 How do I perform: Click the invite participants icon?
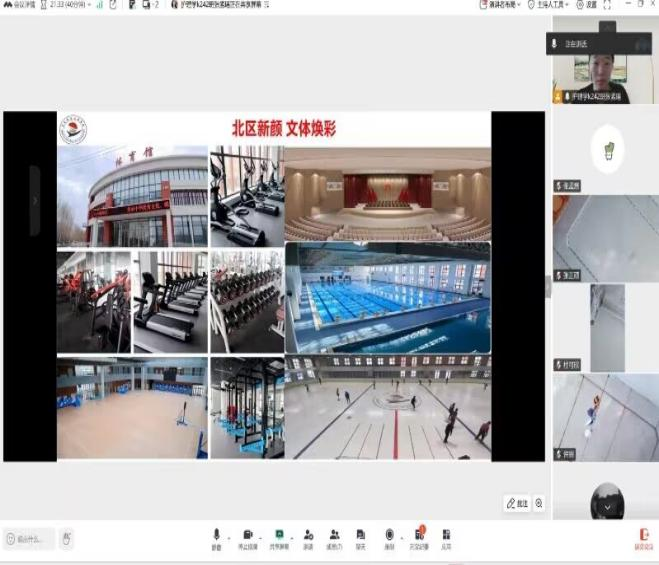[x=309, y=537]
